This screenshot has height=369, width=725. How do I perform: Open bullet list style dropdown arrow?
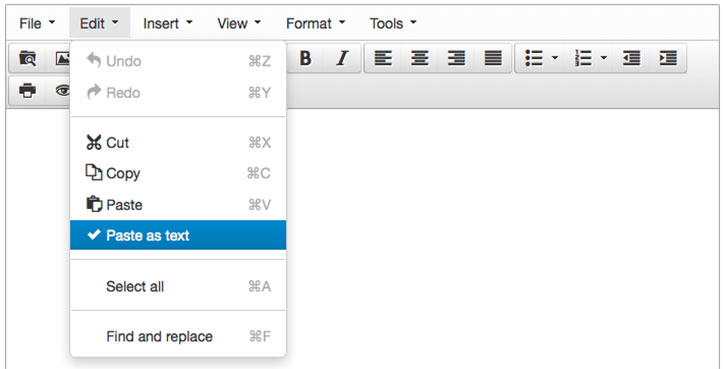[555, 58]
